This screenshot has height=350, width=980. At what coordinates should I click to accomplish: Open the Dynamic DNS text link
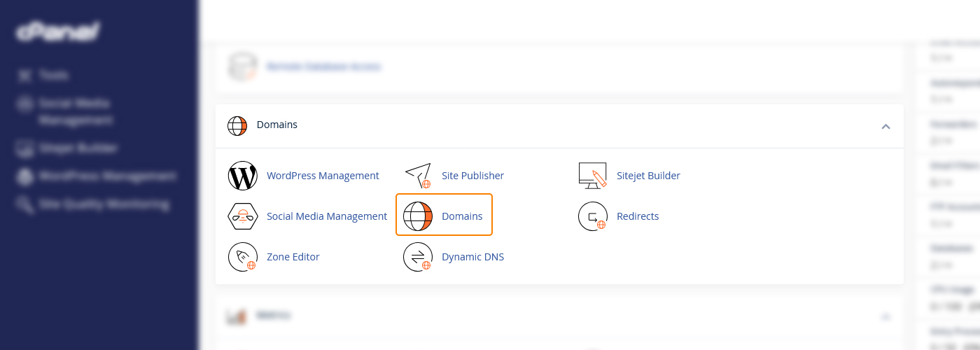click(472, 257)
